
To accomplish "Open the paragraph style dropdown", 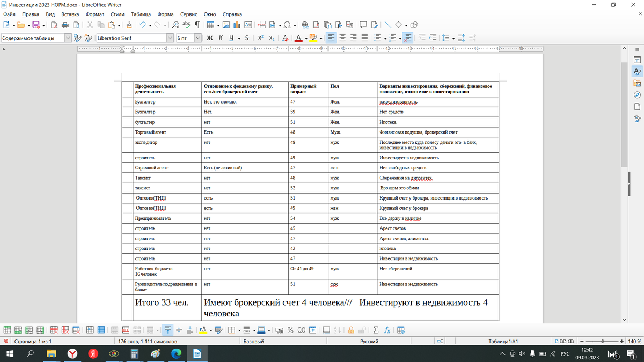I will pyautogui.click(x=68, y=38).
